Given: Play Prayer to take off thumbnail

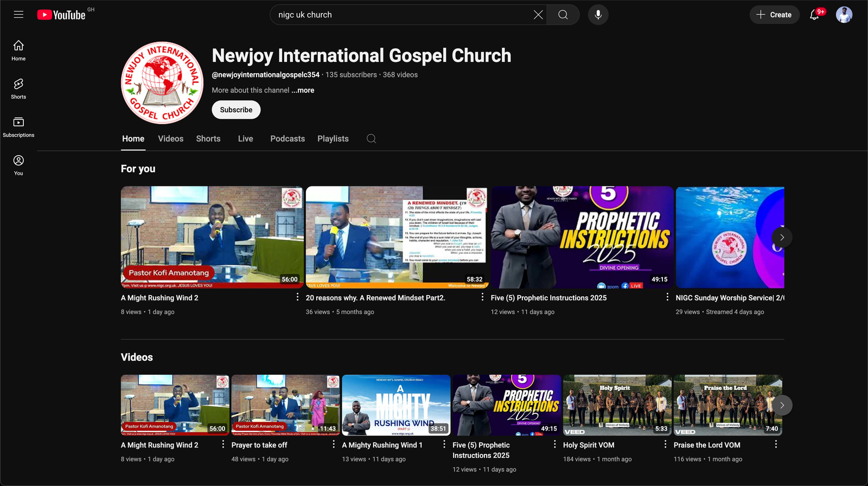Looking at the screenshot, I should point(285,405).
